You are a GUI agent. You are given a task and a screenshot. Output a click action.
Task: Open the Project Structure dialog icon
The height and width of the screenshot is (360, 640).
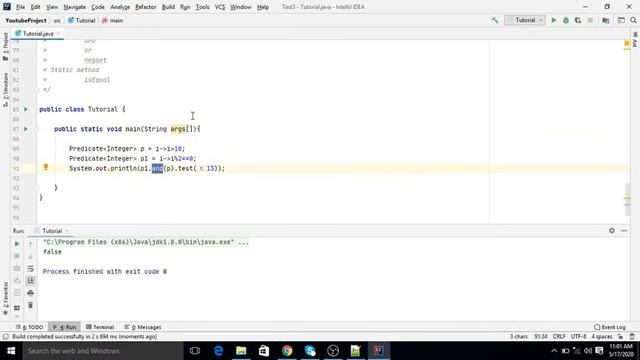(606, 20)
